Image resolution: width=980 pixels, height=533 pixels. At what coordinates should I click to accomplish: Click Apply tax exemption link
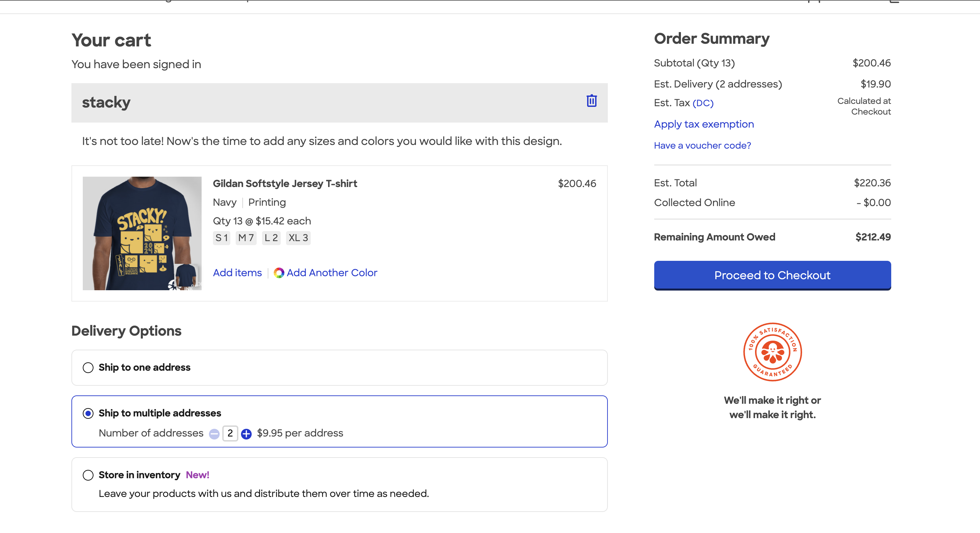click(x=704, y=124)
